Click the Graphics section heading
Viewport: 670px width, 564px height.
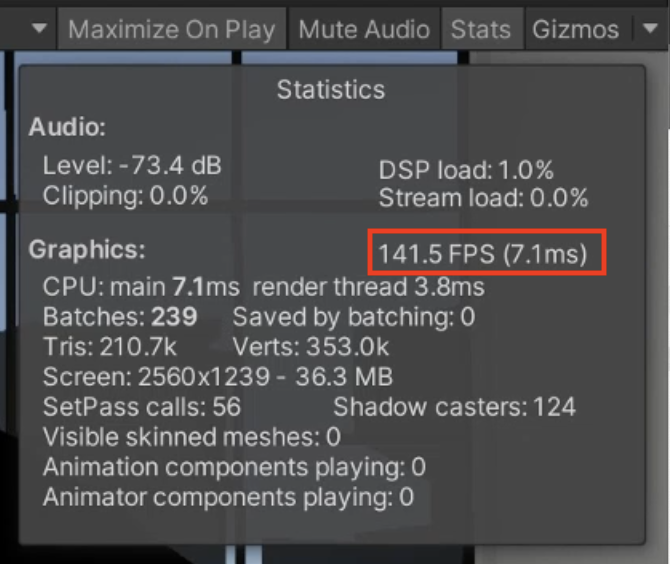tap(87, 248)
